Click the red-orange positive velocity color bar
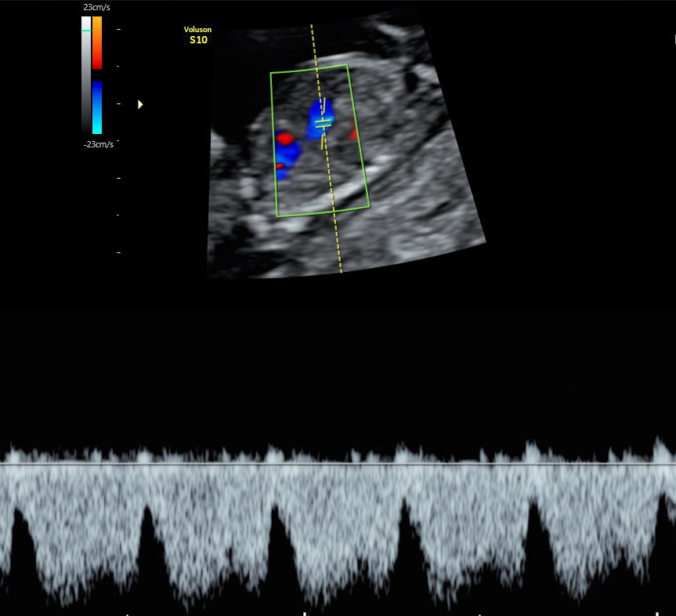Viewport: 676px width, 616px height. click(97, 42)
